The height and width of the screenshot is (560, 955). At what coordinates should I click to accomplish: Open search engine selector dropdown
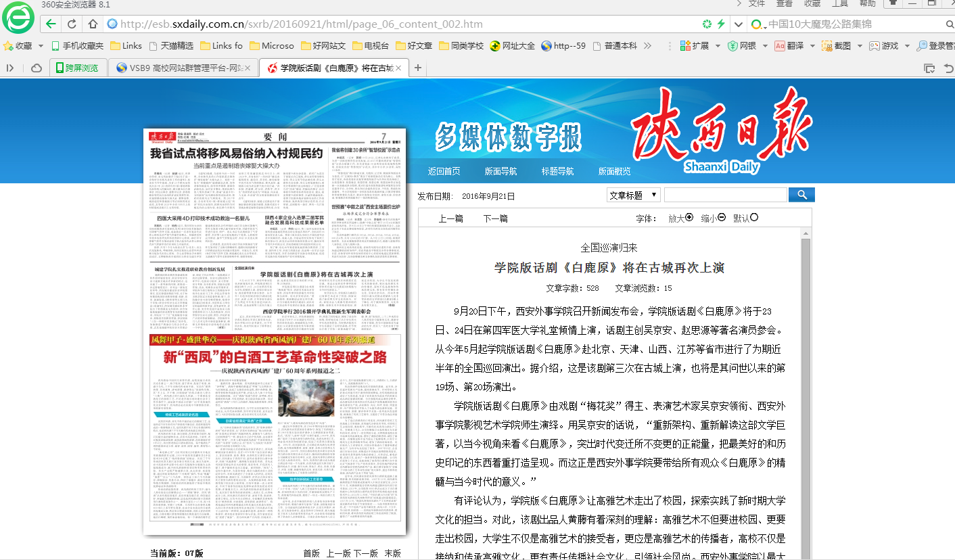tap(760, 25)
